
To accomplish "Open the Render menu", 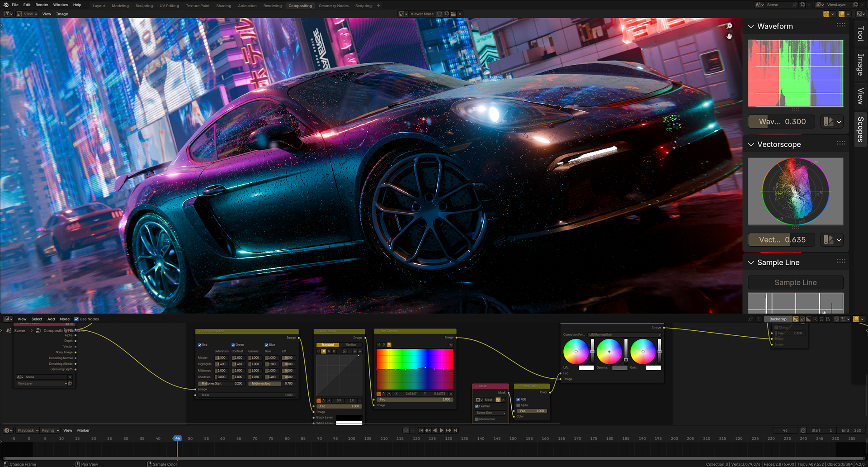I will (42, 5).
